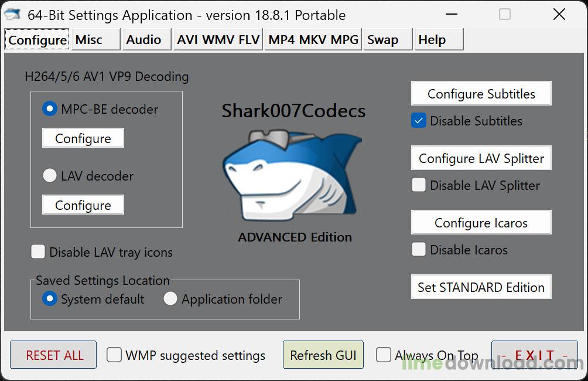Enable WMP suggested settings checkbox
This screenshot has height=381, width=588.
point(114,355)
